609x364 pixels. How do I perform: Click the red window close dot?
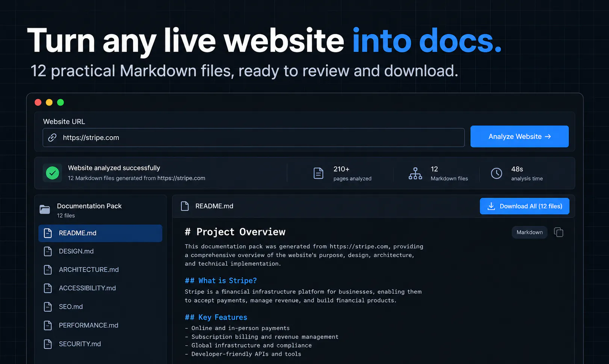coord(38,102)
